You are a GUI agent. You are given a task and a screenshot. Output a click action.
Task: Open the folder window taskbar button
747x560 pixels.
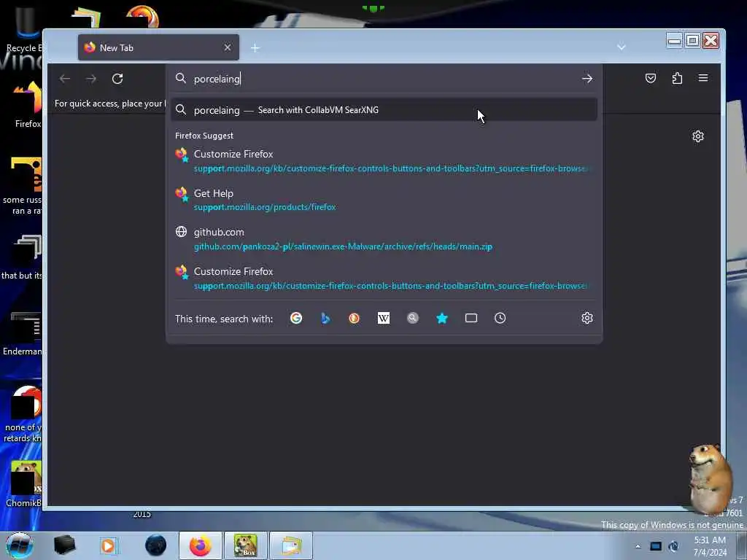tap(290, 545)
